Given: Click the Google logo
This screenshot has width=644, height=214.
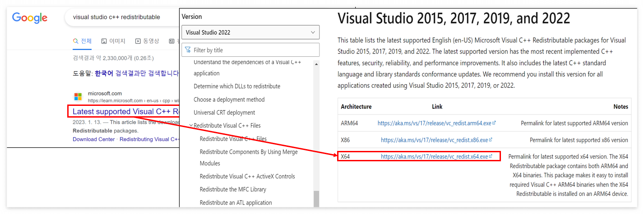Looking at the screenshot, I should pos(29,18).
